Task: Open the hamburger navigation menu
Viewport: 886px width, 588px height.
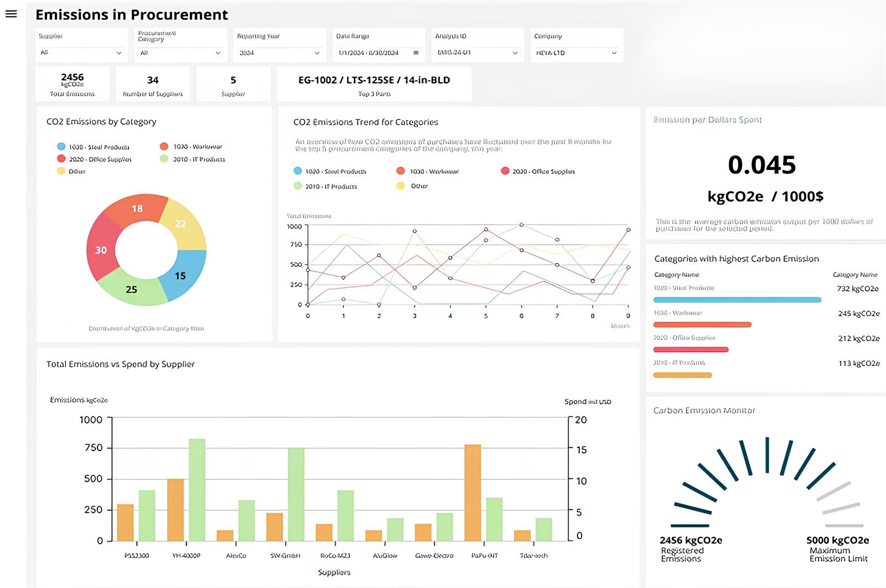Action: [x=11, y=14]
